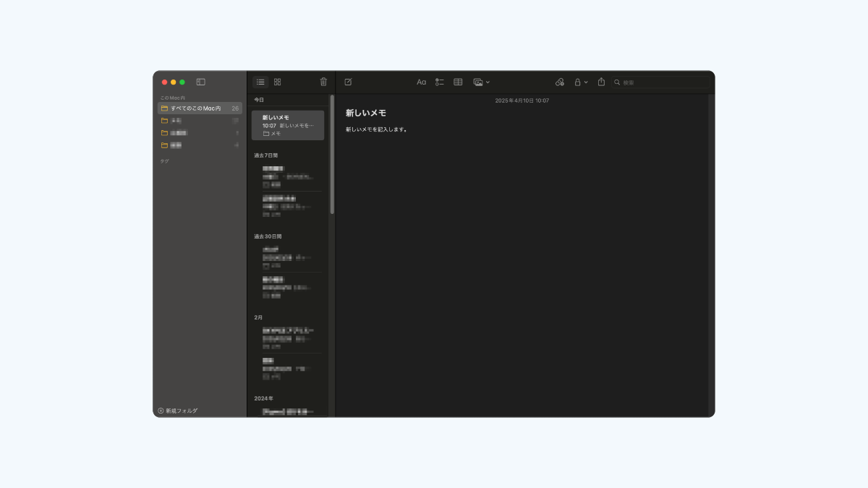
Task: Delete note with the trash icon
Action: [323, 82]
